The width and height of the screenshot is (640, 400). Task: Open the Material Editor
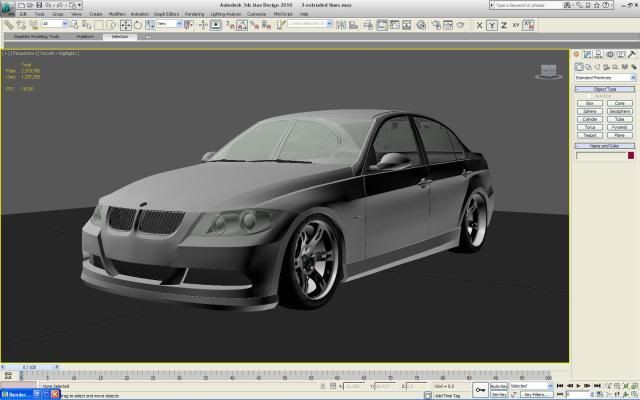point(421,25)
